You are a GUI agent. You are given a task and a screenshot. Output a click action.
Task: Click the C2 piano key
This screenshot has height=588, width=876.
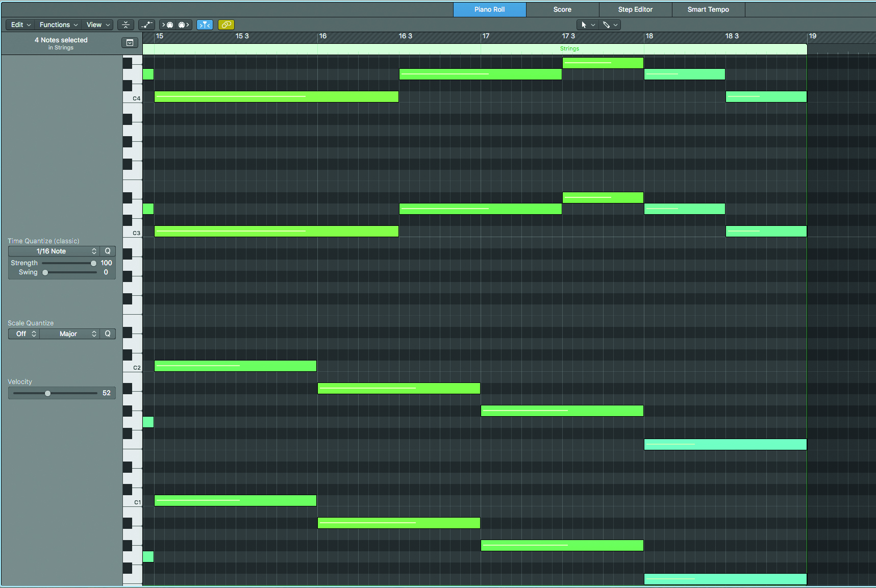pos(133,367)
